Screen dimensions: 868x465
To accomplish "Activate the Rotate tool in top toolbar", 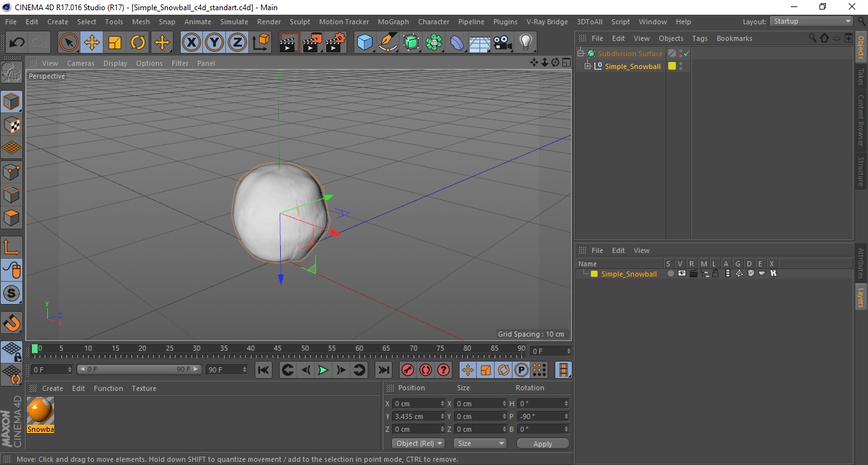I will tap(138, 43).
